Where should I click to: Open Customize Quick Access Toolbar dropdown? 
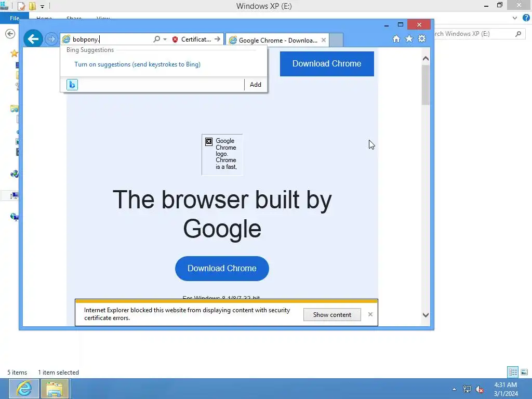click(x=43, y=6)
